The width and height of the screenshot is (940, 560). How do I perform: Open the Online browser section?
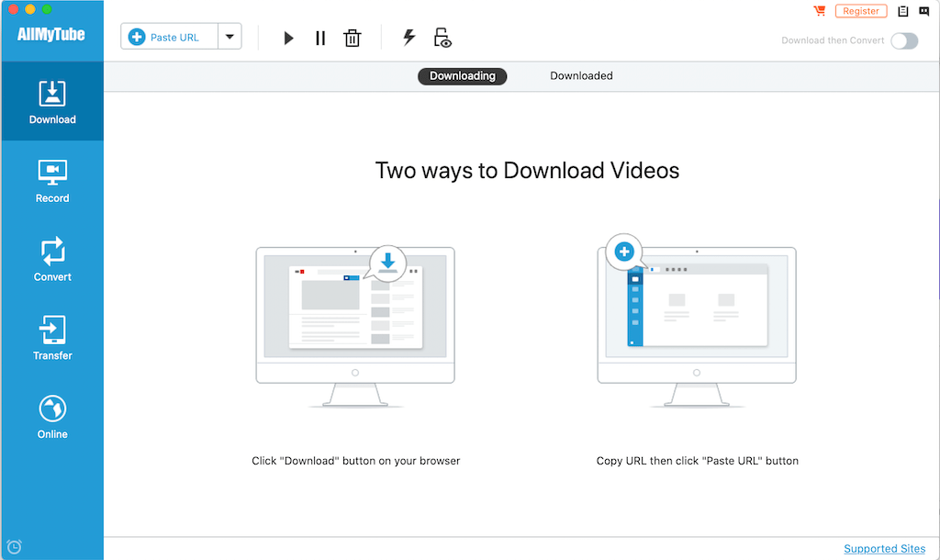click(x=52, y=417)
